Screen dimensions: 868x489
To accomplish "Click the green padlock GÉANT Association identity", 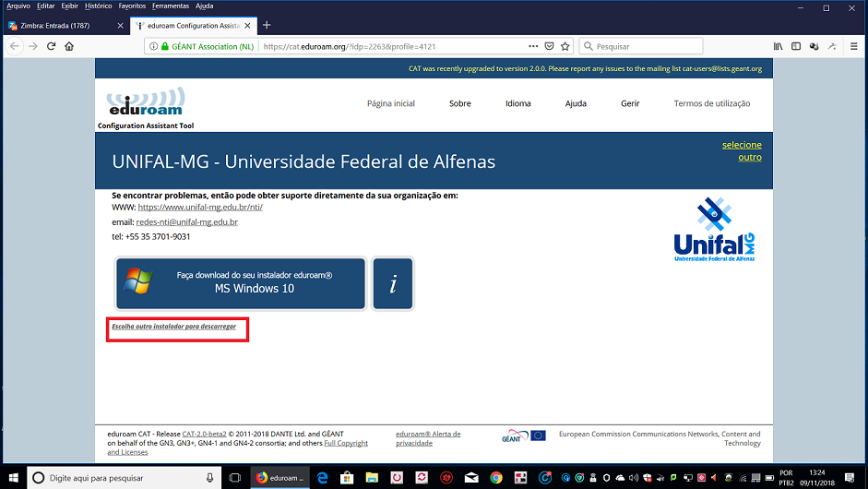I will point(207,46).
